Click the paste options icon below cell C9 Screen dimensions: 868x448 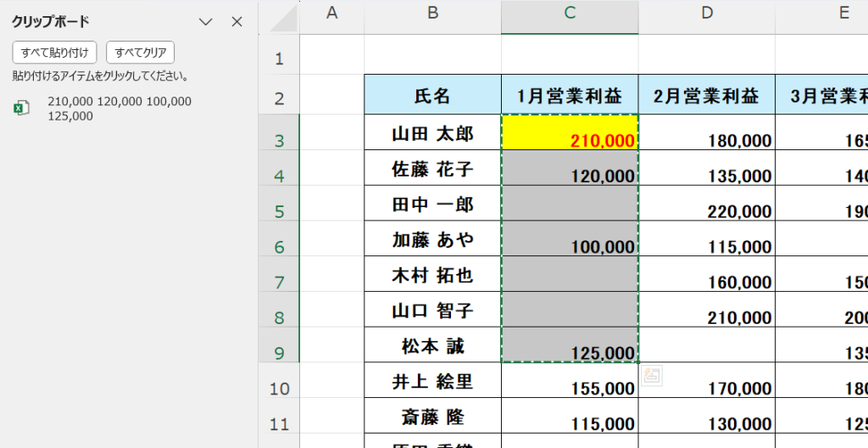click(652, 378)
